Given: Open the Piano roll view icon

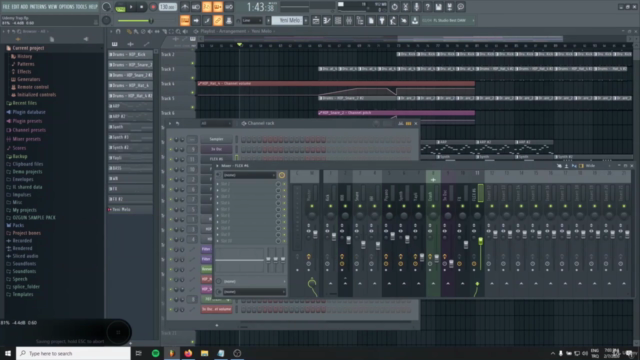Looking at the screenshot, I should pyautogui.click(x=327, y=20).
